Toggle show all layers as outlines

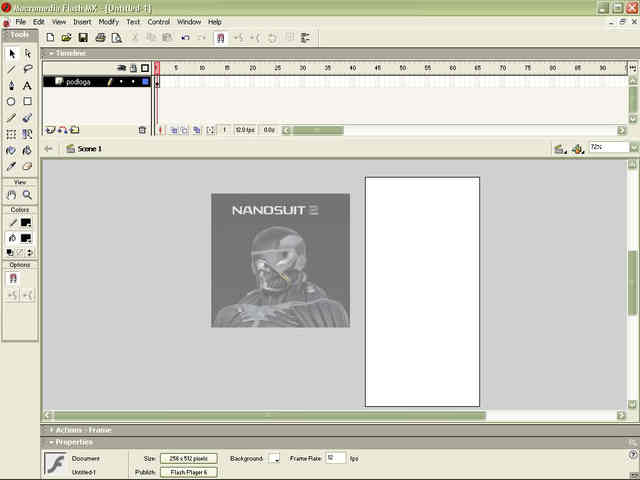(x=145, y=68)
